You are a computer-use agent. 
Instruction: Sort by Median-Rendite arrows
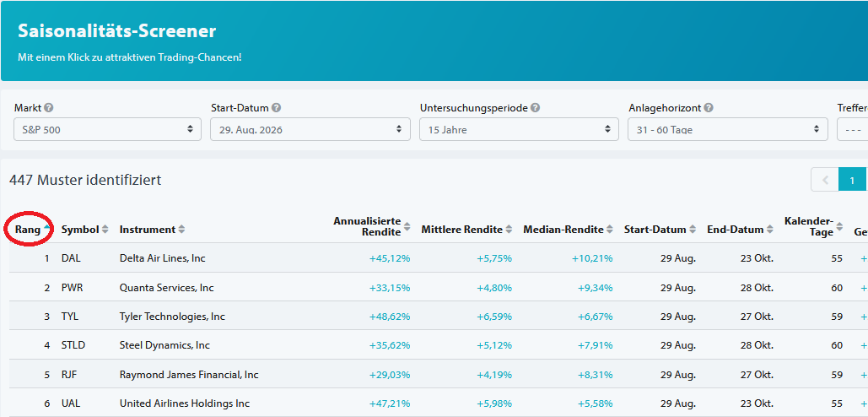[x=610, y=230]
